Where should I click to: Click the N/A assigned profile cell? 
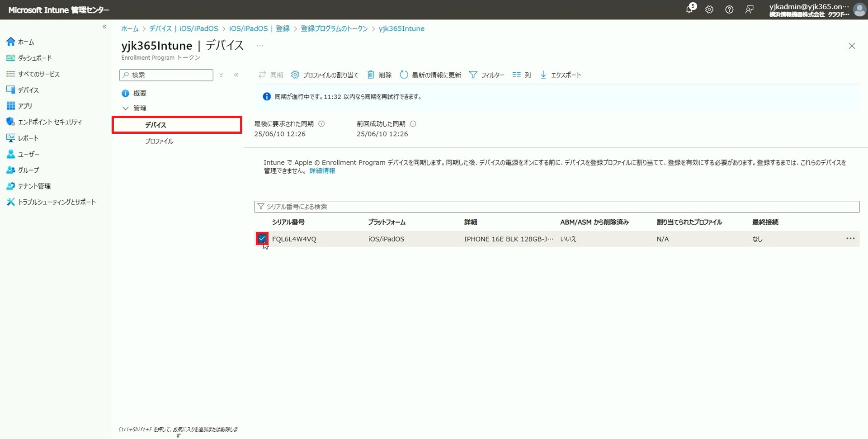click(x=662, y=239)
